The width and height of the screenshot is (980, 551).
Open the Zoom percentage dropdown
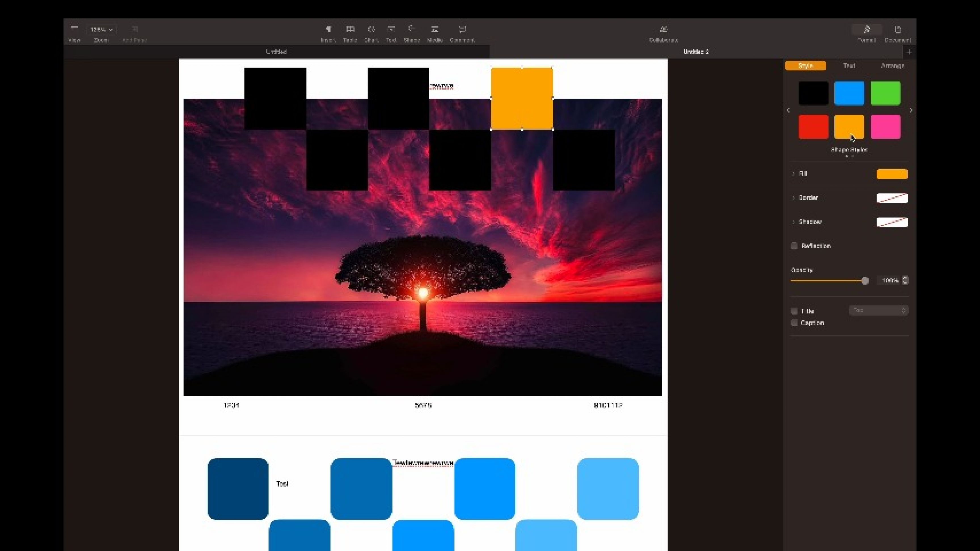click(x=101, y=29)
